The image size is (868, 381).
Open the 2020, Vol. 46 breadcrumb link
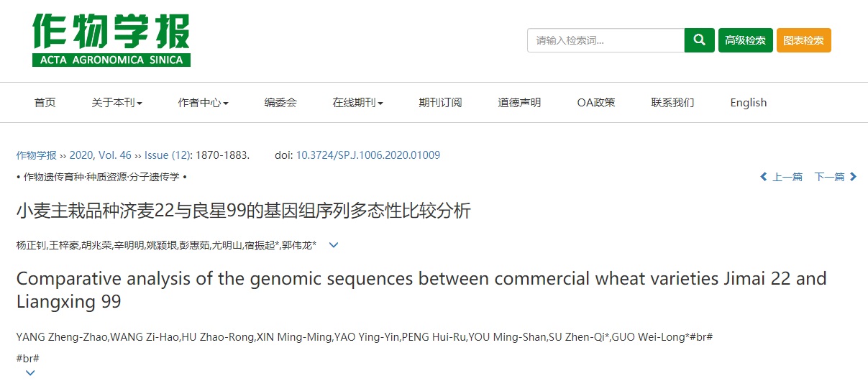[x=101, y=155]
